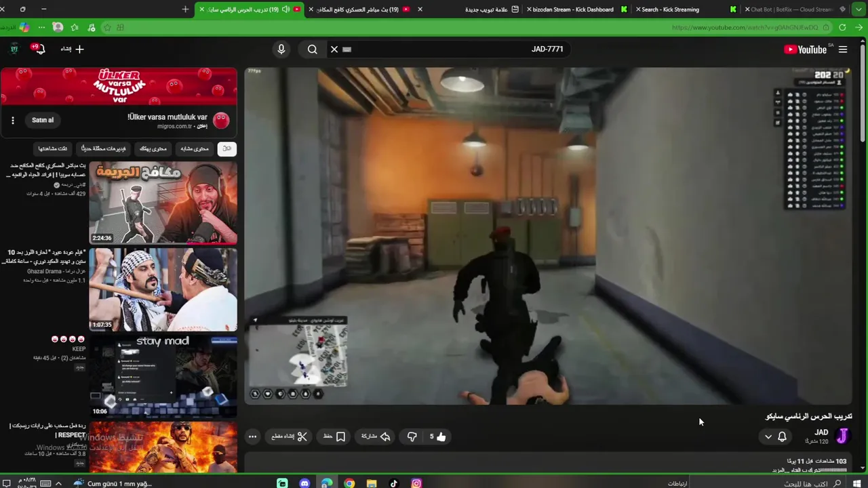Reload the page from the address bar
The width and height of the screenshot is (868, 488).
(x=842, y=28)
